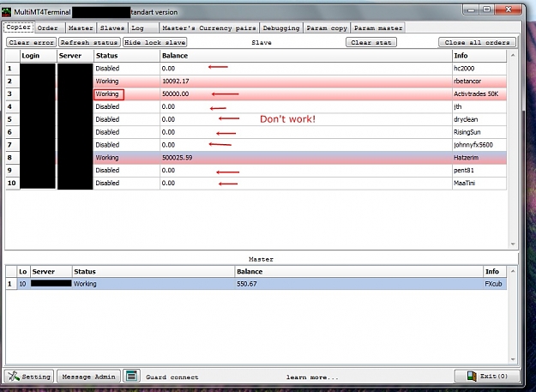Open Master's Currency pairs tab
Viewport: 536px width, 392px height.
pyautogui.click(x=209, y=28)
